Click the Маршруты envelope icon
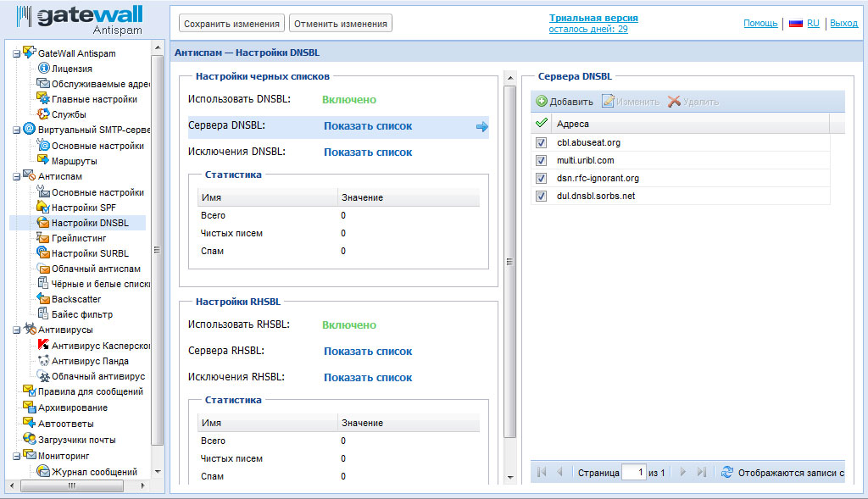The height and width of the screenshot is (499, 868). tap(43, 160)
